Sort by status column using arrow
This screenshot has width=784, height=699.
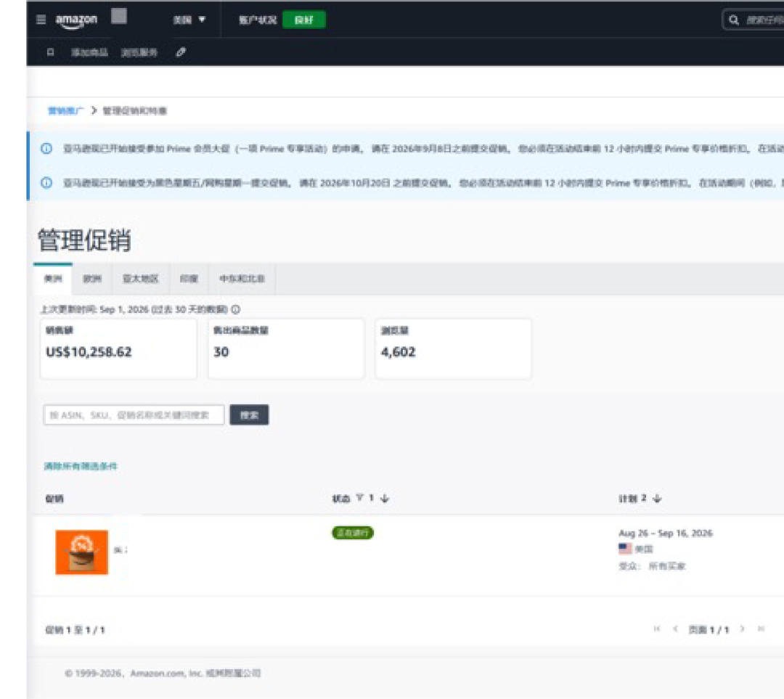coord(385,499)
